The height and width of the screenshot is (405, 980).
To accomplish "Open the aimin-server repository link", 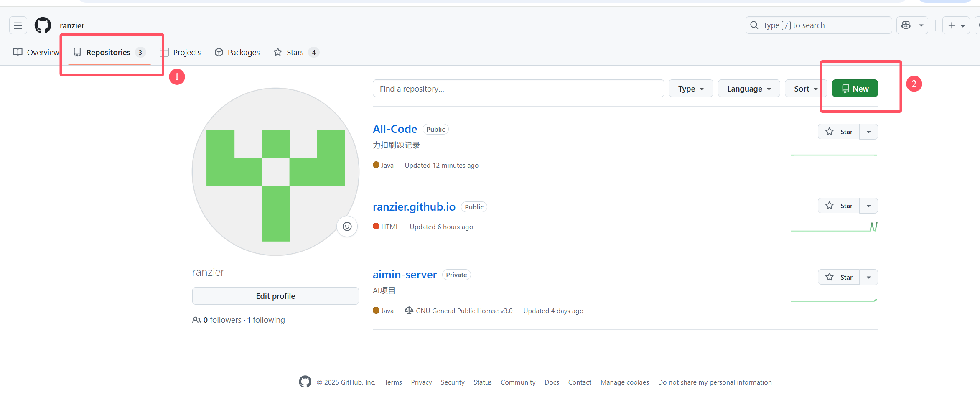I will pos(405,275).
